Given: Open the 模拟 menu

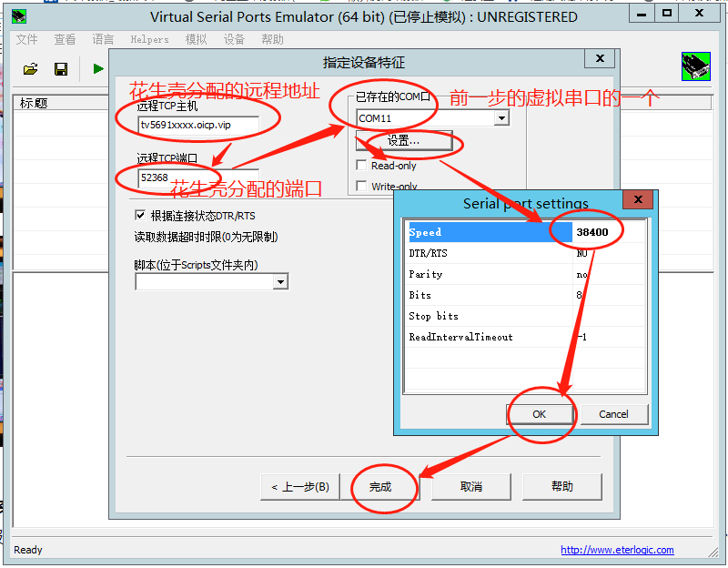Looking at the screenshot, I should pos(196,39).
